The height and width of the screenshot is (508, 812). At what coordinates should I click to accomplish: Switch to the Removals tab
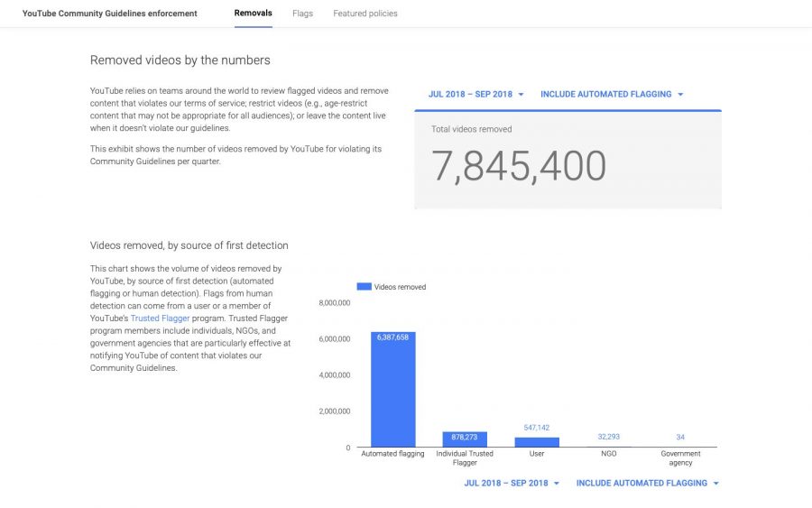(x=253, y=13)
